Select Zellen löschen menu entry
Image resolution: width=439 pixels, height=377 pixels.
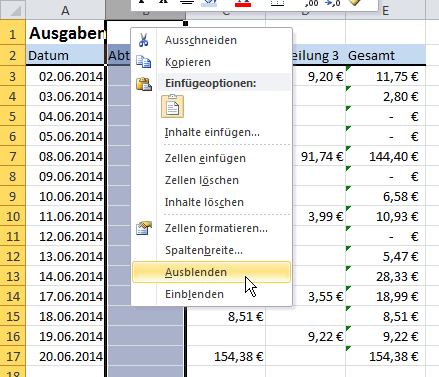[x=211, y=180]
